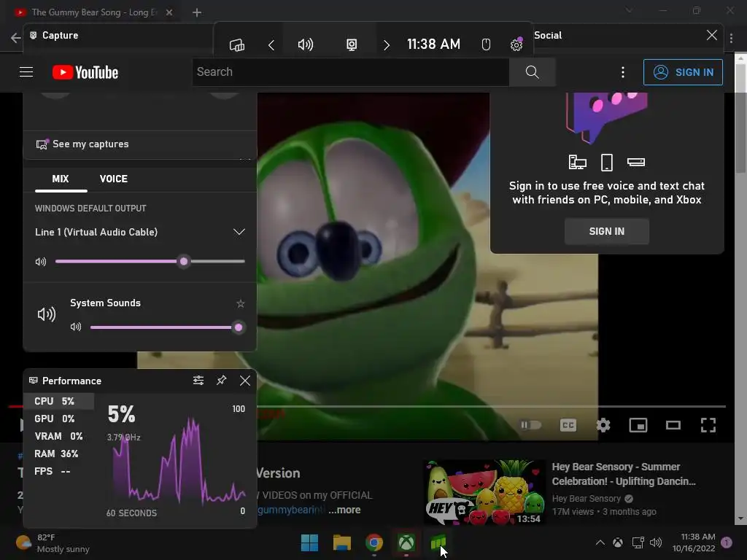Show more widgets with right chevron

coord(387,44)
